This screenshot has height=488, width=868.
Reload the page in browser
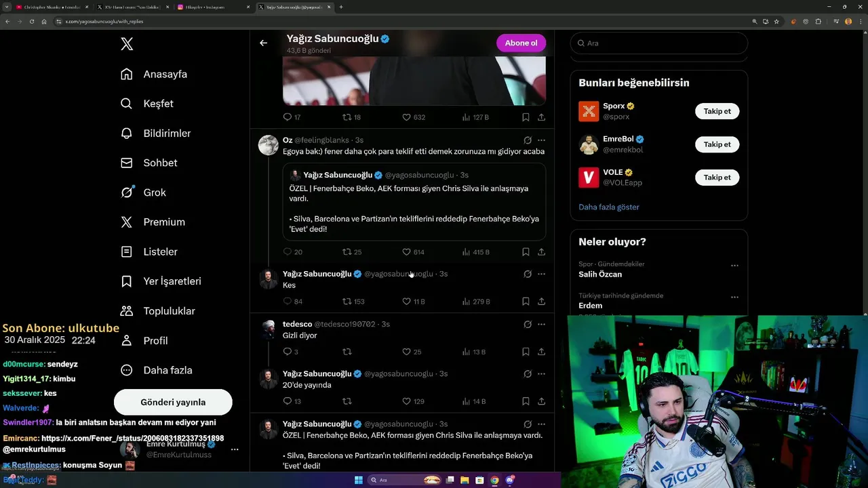coord(32,21)
